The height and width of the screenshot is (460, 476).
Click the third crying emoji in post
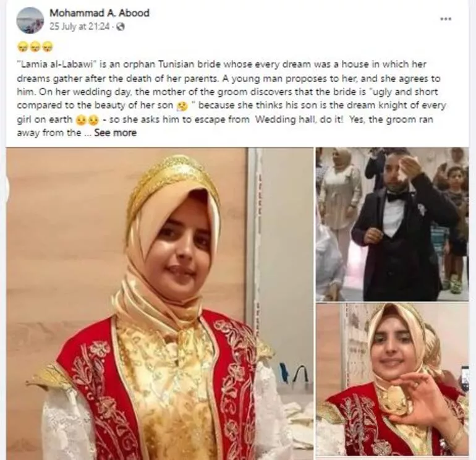(48, 47)
